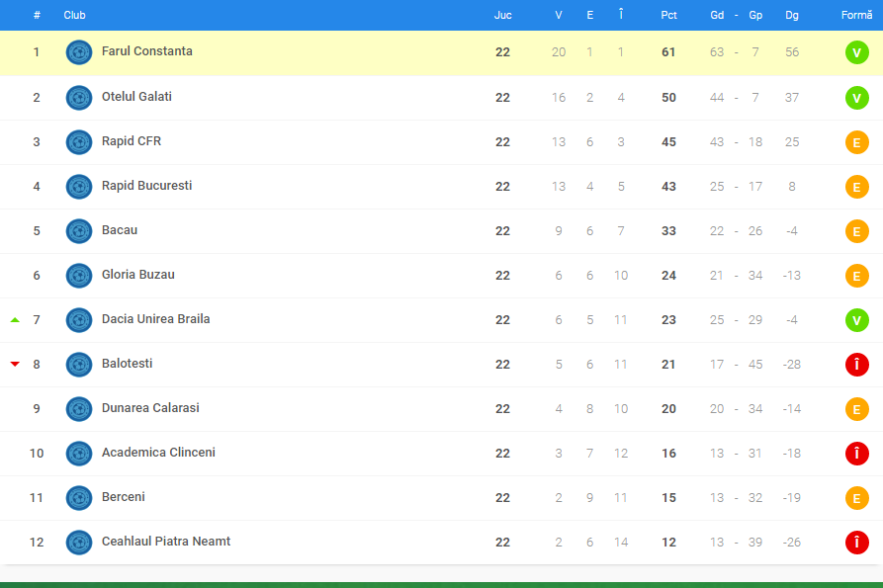This screenshot has width=883, height=588.
Task: Sort table by Pct column header
Action: click(668, 15)
